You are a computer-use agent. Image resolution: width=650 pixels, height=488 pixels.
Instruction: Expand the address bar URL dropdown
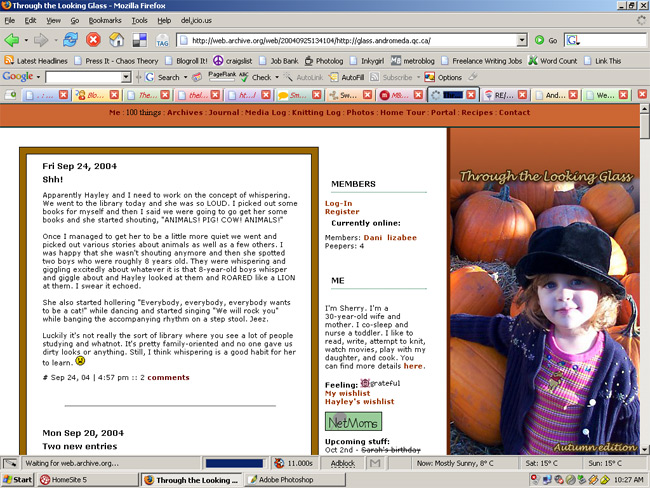click(x=524, y=40)
